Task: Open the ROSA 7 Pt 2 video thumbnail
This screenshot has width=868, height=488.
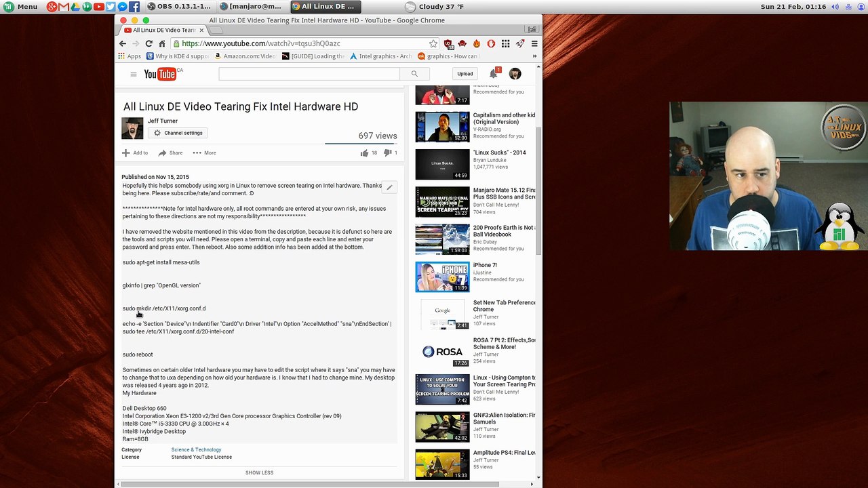Action: (x=442, y=352)
